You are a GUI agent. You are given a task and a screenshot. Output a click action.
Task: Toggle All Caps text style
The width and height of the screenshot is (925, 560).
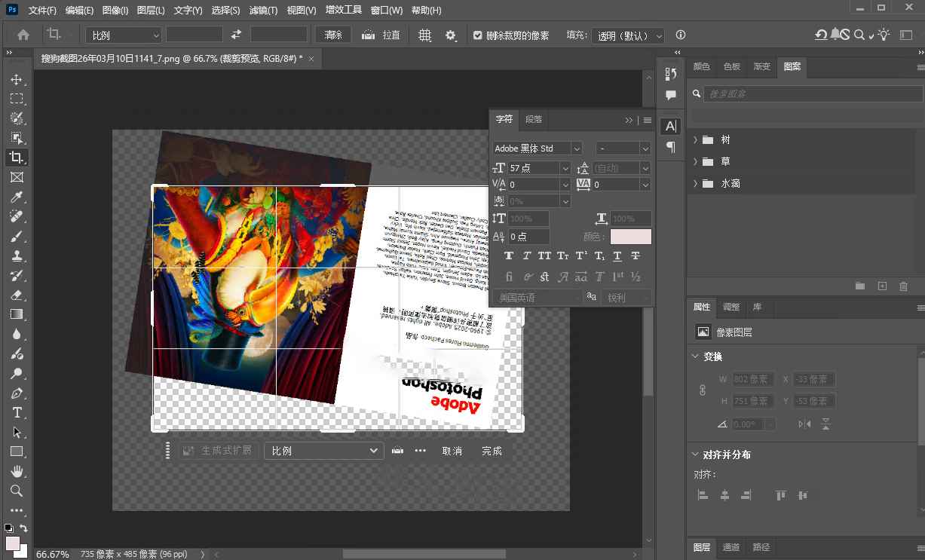pyautogui.click(x=544, y=256)
